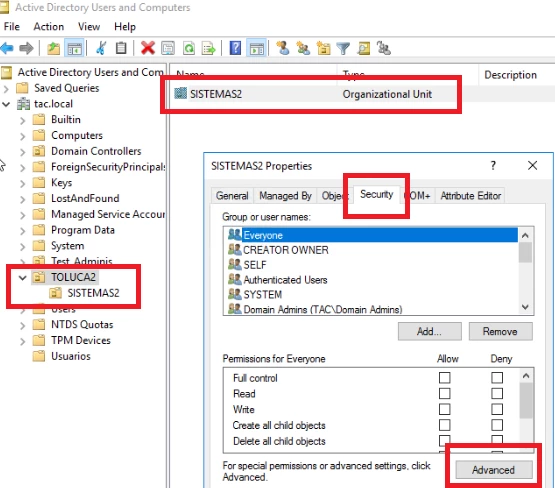The image size is (555, 488).
Task: Click the Add... button
Action: pyautogui.click(x=429, y=331)
